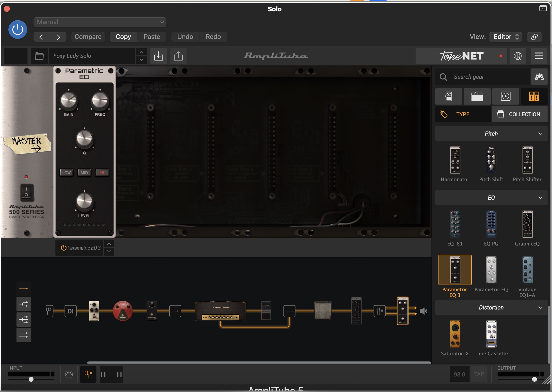Select the stomp pedals category tab
Viewport: 552px width, 392px height.
[x=449, y=97]
